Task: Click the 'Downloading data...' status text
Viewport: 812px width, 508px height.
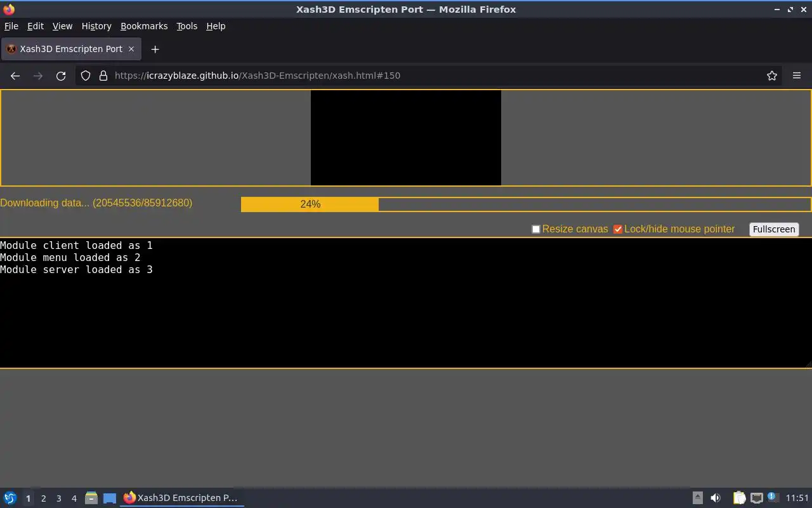Action: 96,203
